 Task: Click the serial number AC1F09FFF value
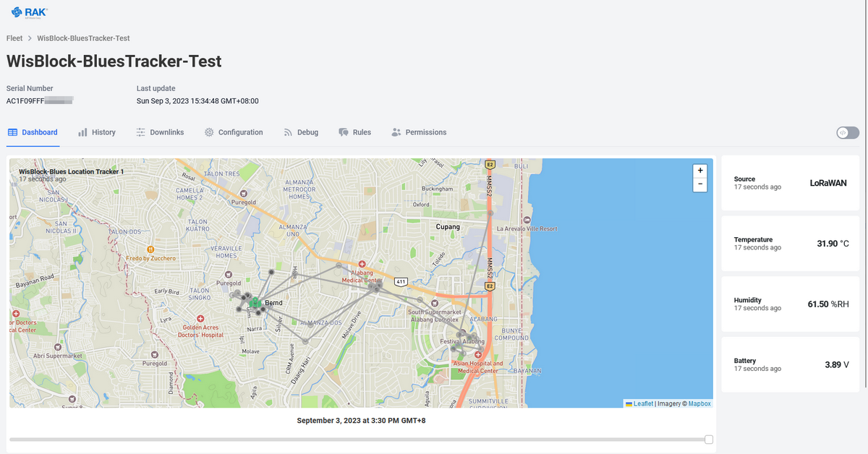click(x=40, y=101)
